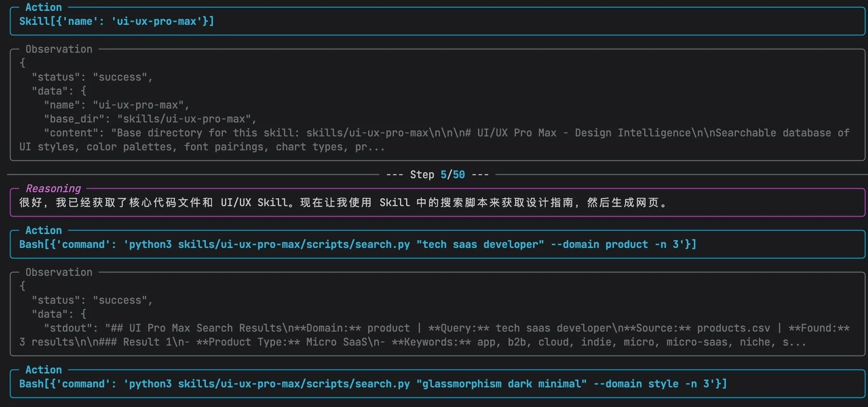The height and width of the screenshot is (407, 868).
Task: Click the Step 5/50 separator text
Action: 437,175
